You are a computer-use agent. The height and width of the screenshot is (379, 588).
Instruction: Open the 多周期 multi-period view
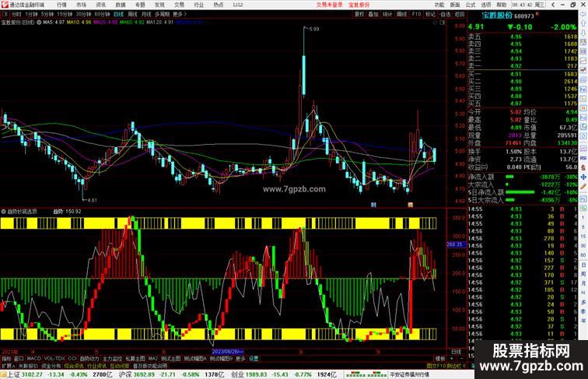pos(162,14)
